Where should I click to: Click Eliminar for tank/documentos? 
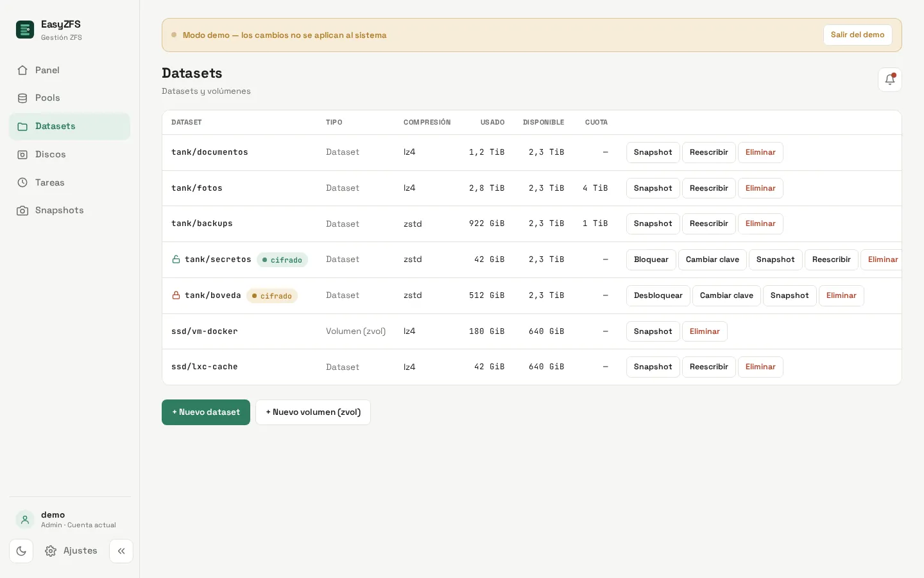point(760,152)
